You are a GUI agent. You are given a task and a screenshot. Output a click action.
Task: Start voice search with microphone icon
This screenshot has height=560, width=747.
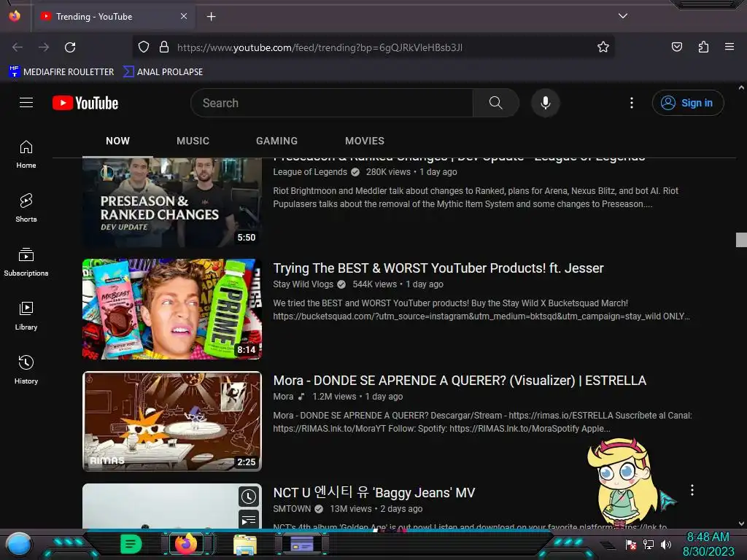tap(546, 103)
